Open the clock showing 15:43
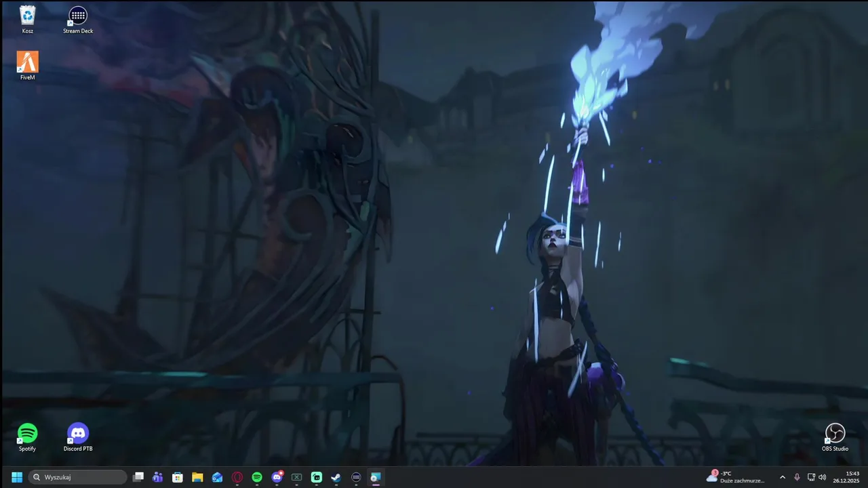 (x=847, y=477)
